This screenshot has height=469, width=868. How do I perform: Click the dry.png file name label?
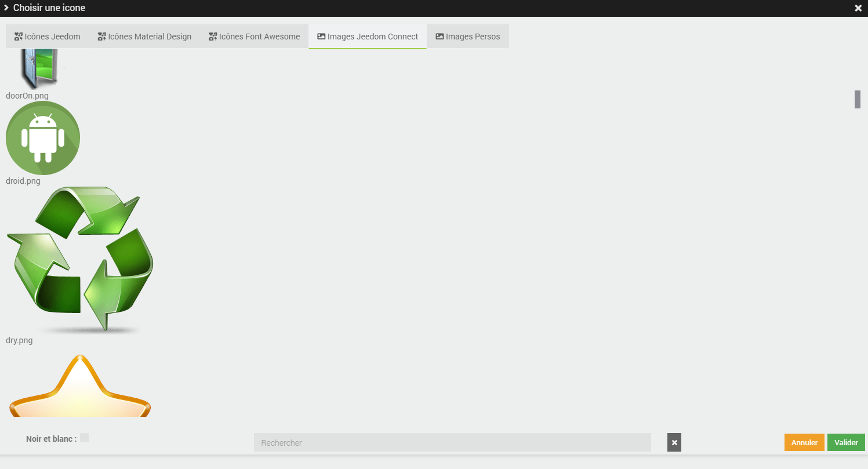[x=19, y=340]
